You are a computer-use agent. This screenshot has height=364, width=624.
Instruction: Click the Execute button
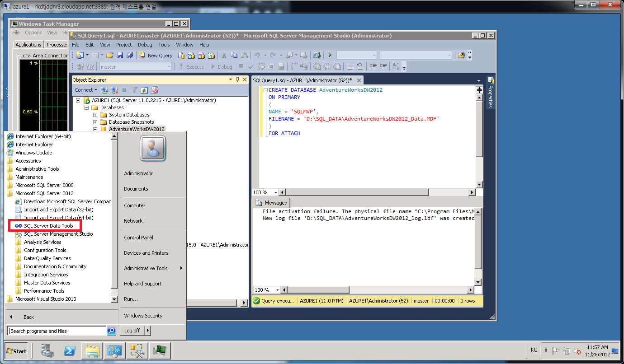coord(191,66)
